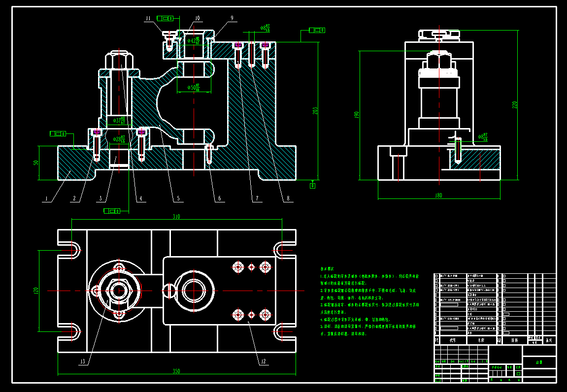Select part balloon number "13"

(82, 361)
